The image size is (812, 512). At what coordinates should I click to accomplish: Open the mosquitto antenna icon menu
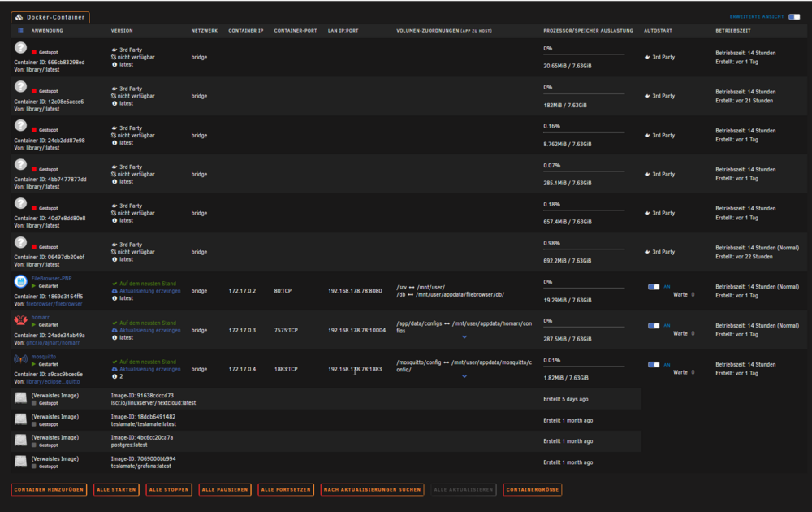pos(20,359)
